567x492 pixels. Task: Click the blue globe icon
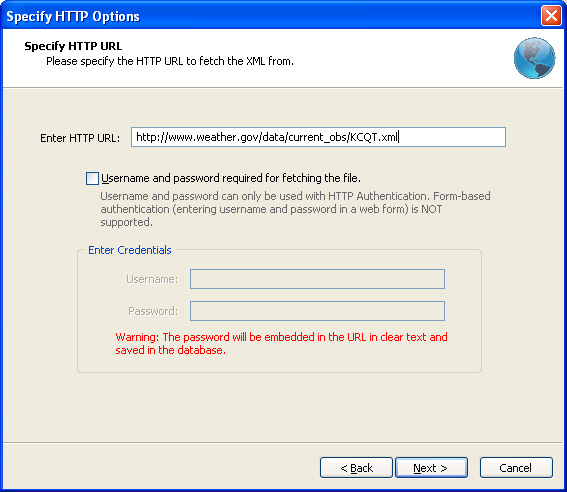534,58
